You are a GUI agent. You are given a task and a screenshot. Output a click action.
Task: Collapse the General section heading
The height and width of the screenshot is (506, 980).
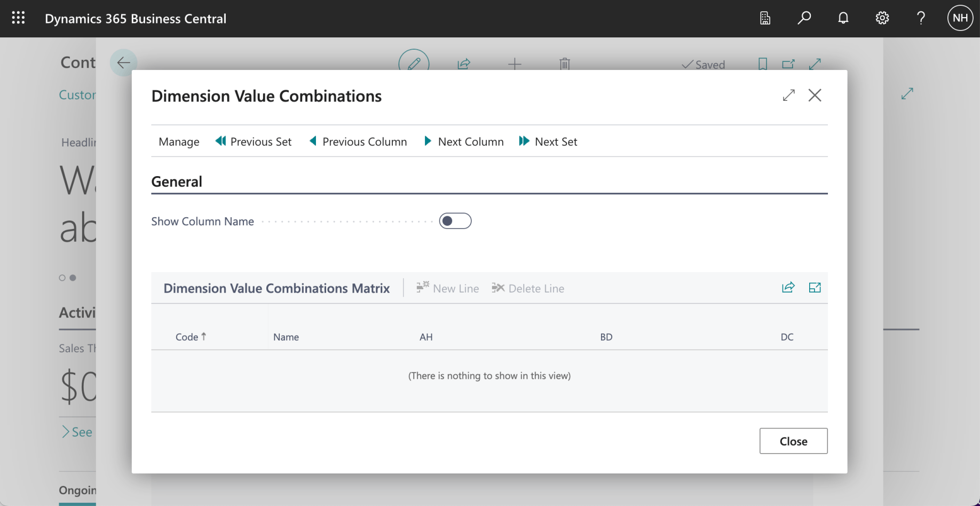click(177, 181)
